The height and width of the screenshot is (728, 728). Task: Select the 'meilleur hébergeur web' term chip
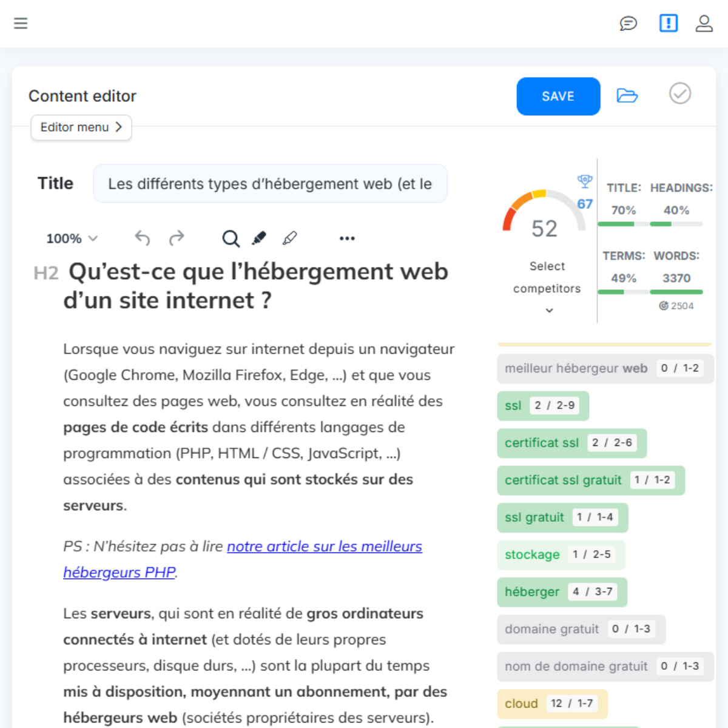(605, 368)
